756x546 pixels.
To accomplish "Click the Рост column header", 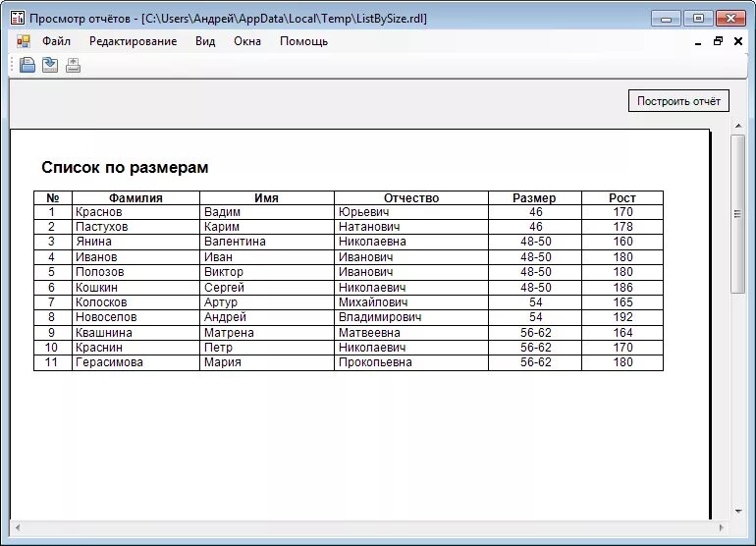I will point(622,197).
